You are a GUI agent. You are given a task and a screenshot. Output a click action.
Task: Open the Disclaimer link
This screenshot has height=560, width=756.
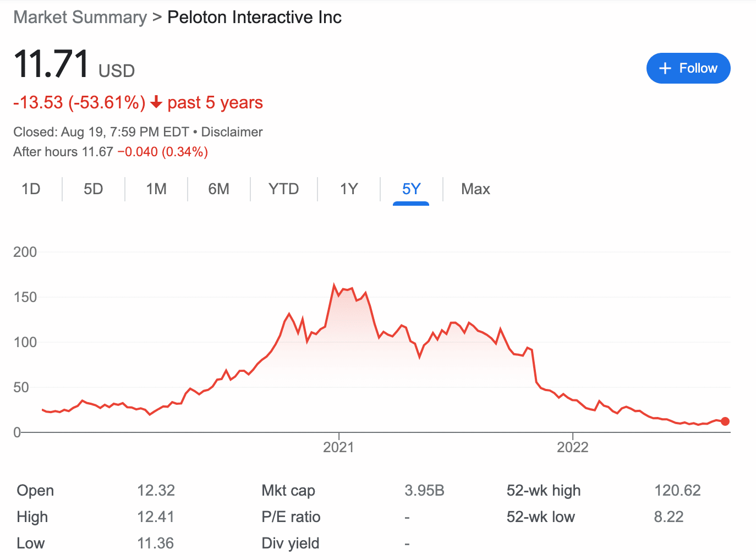click(232, 132)
